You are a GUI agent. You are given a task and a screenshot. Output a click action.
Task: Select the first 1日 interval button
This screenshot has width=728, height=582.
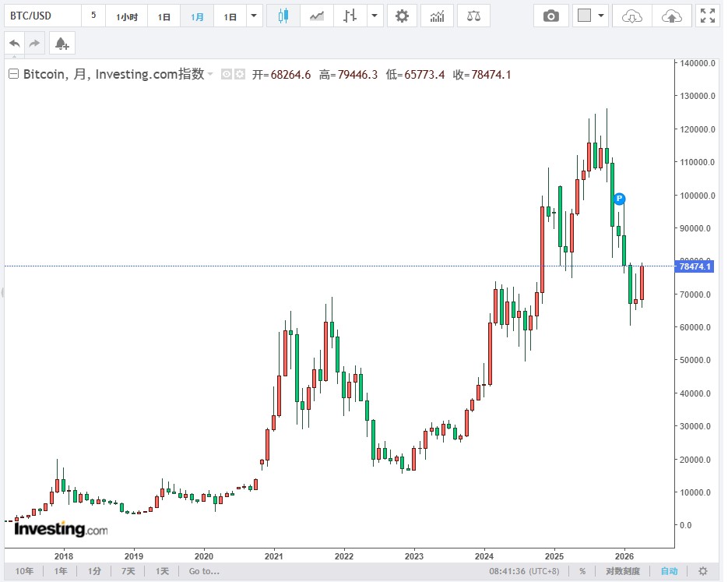(x=164, y=16)
